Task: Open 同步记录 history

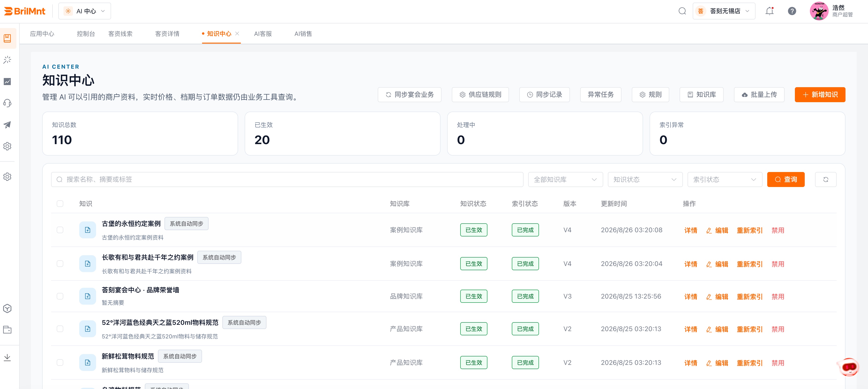Action: tap(545, 95)
